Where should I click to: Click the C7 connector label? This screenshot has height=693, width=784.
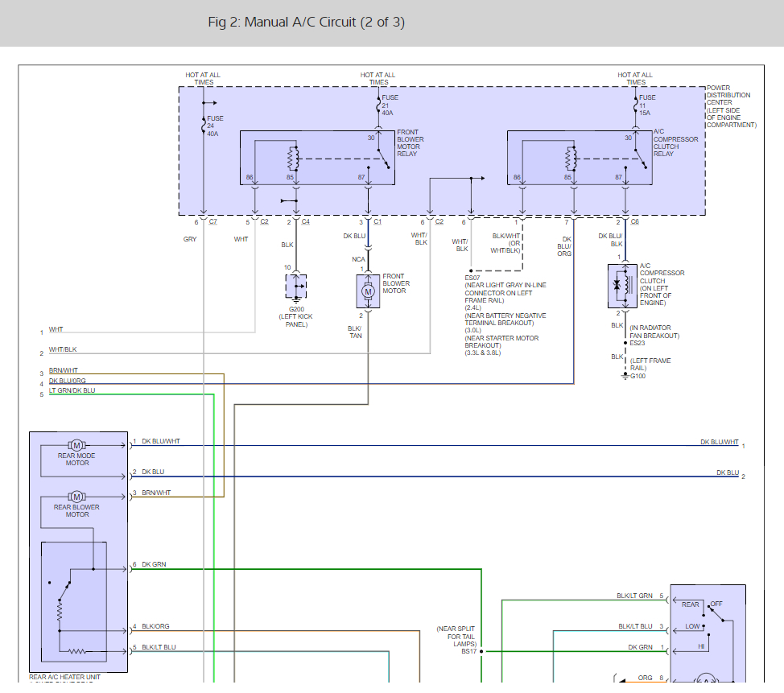(x=213, y=221)
